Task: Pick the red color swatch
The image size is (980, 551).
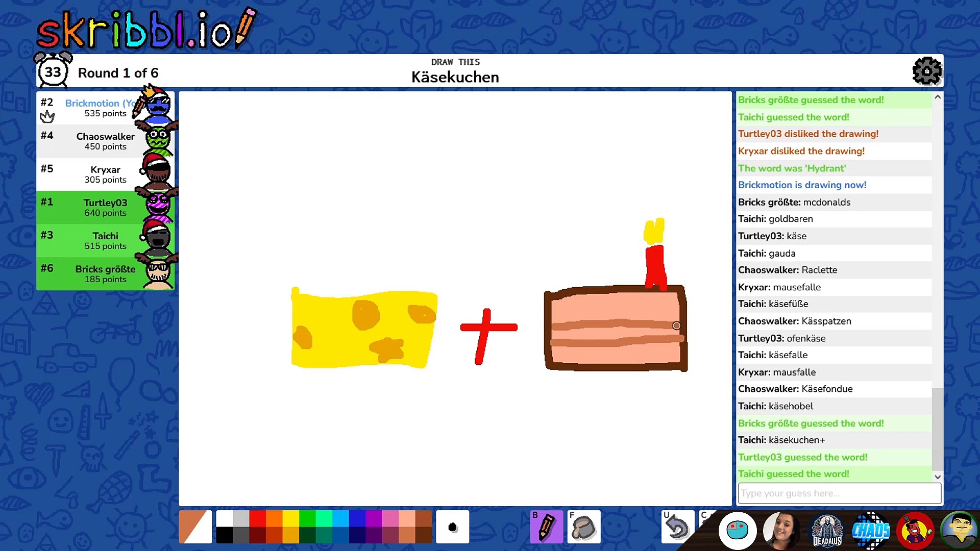Action: tap(257, 518)
